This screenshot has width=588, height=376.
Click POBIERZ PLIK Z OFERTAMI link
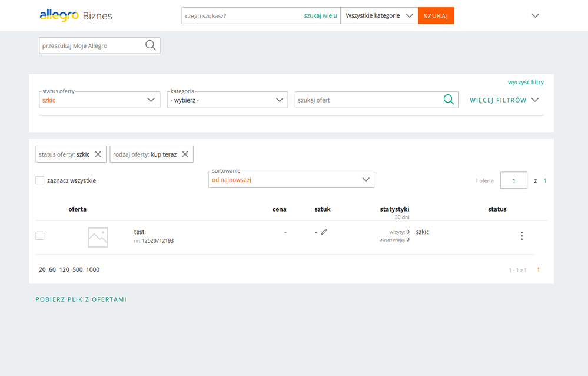[81, 299]
